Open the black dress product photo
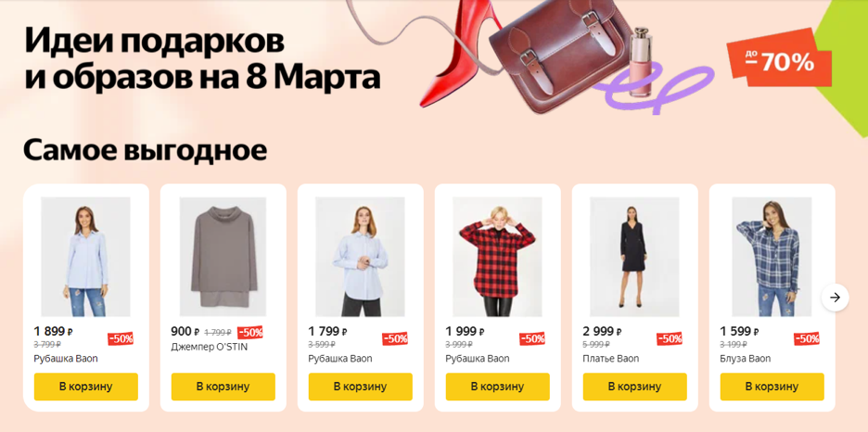This screenshot has width=868, height=432. pos(635,257)
